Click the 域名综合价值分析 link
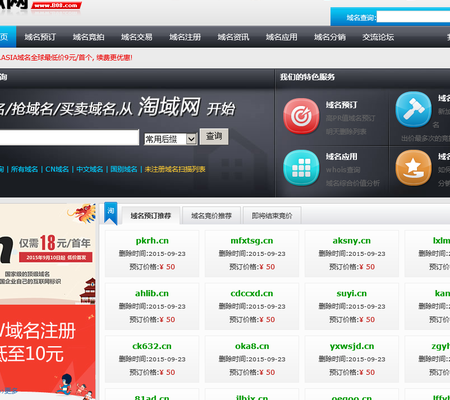 tap(353, 183)
